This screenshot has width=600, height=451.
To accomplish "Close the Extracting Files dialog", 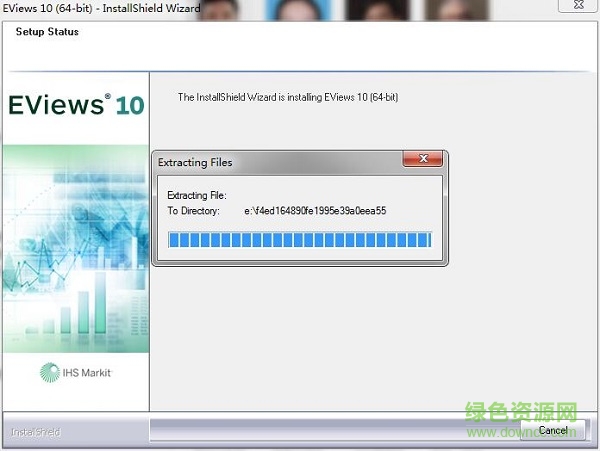I will pyautogui.click(x=423, y=159).
